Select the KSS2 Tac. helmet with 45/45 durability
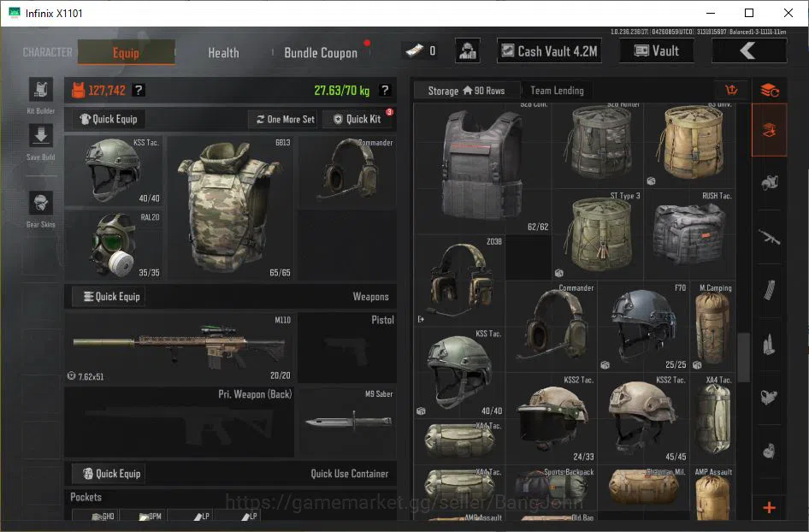The height and width of the screenshot is (532, 809). [644, 418]
